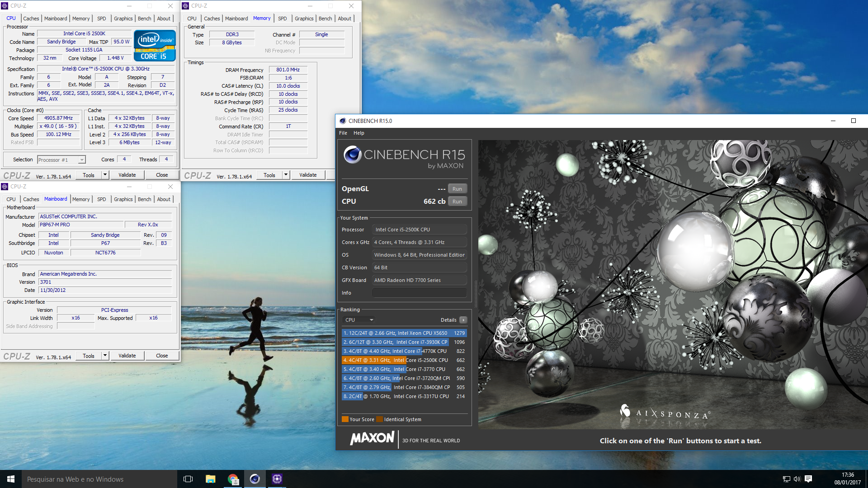Click the Windows search box
Screen dimensions: 868x488
pos(99,479)
